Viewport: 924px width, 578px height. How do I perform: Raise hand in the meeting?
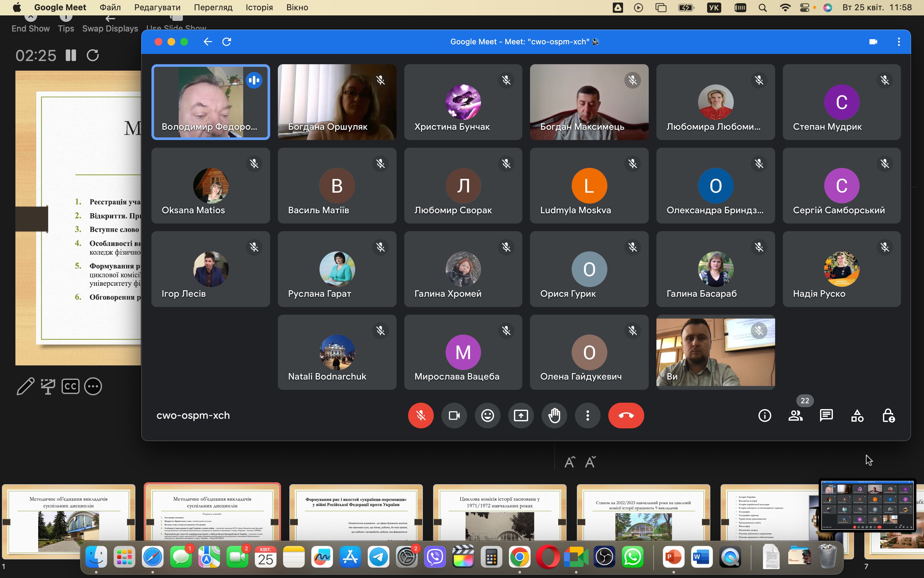point(554,416)
